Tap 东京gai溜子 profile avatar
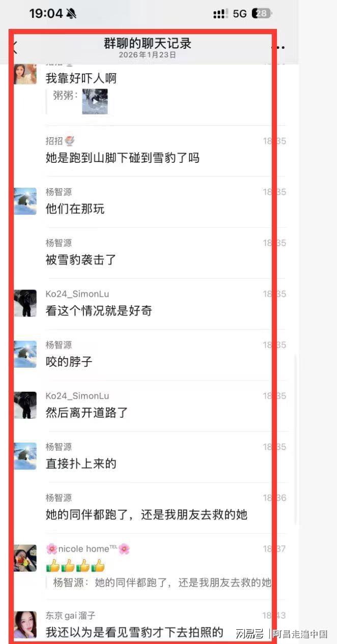 (25, 624)
